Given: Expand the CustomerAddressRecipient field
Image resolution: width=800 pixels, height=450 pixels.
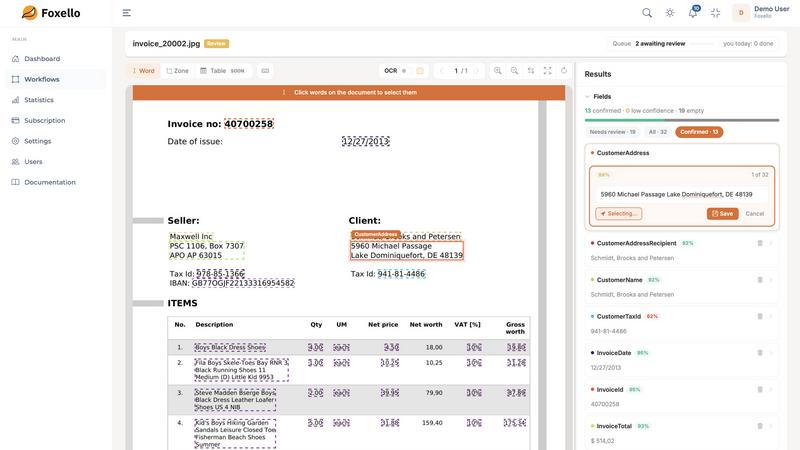Looking at the screenshot, I should pos(771,243).
